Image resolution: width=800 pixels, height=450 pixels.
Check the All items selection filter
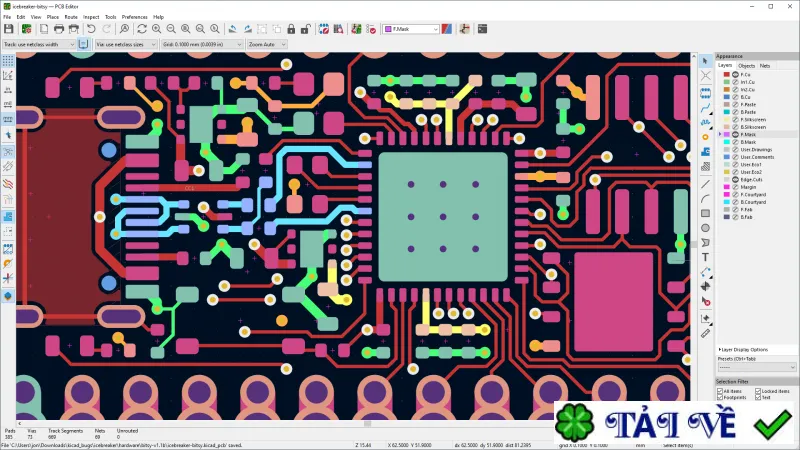[720, 391]
